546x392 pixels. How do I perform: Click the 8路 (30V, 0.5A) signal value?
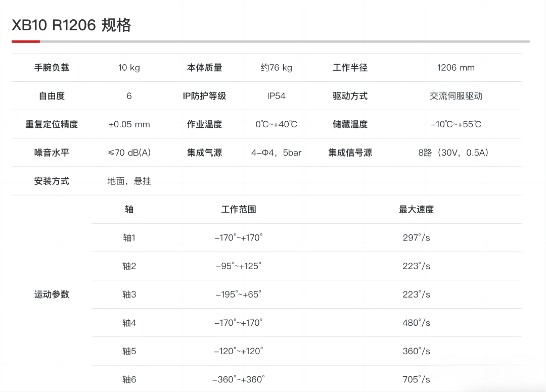pyautogui.click(x=456, y=153)
